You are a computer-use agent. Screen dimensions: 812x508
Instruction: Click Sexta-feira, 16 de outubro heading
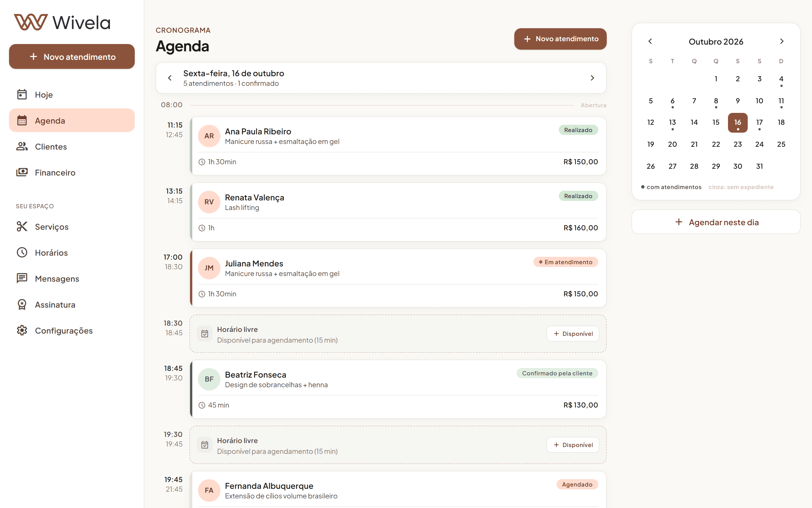point(233,73)
